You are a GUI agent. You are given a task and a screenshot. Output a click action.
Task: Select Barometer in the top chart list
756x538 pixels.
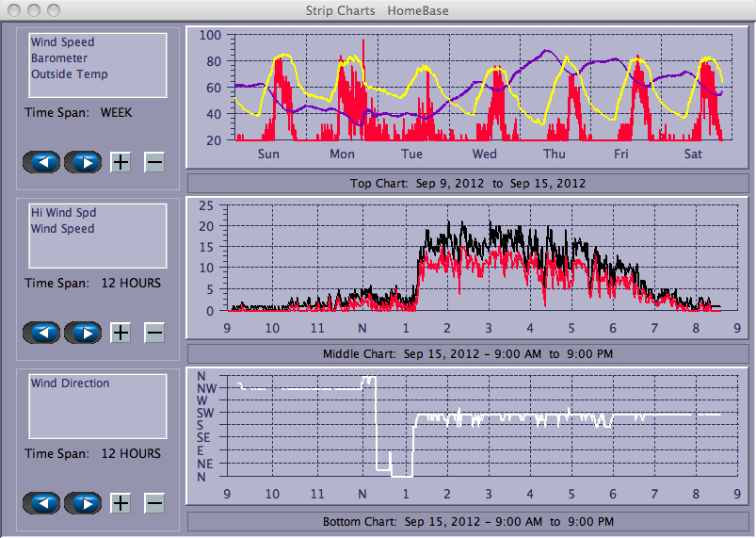[x=58, y=58]
